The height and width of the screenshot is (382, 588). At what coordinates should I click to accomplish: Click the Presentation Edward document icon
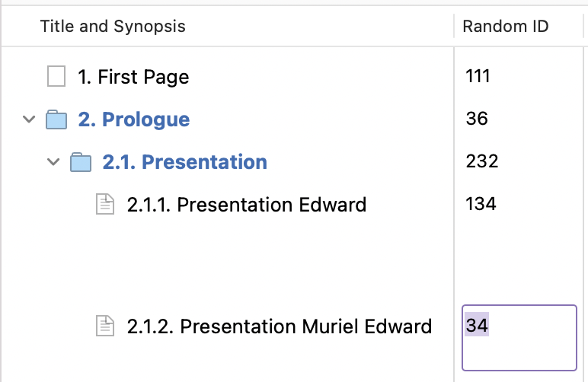point(104,204)
